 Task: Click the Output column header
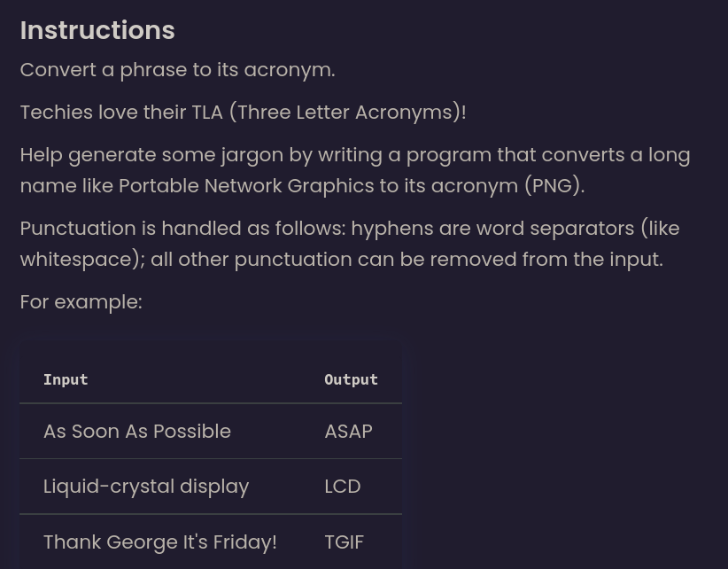(351, 379)
